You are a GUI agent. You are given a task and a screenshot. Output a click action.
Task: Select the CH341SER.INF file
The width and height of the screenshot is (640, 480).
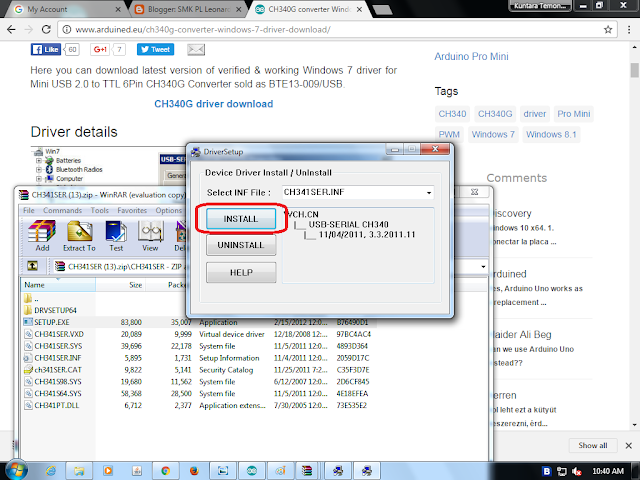click(53, 358)
